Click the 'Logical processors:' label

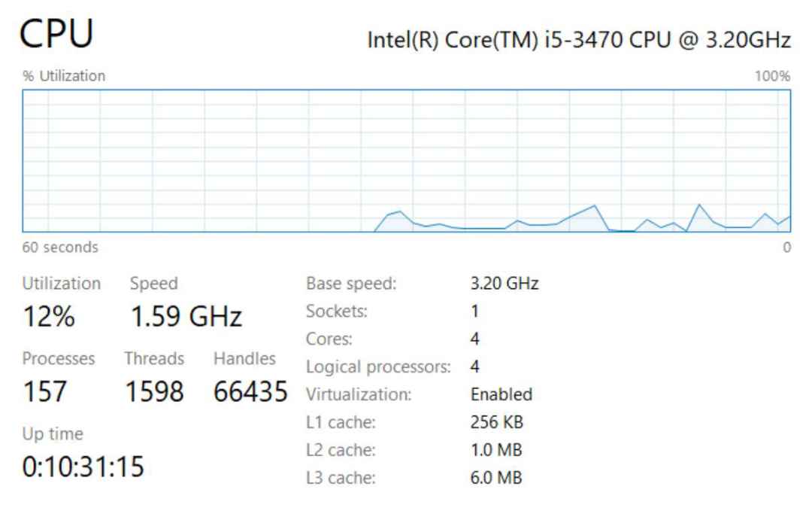pyautogui.click(x=378, y=367)
